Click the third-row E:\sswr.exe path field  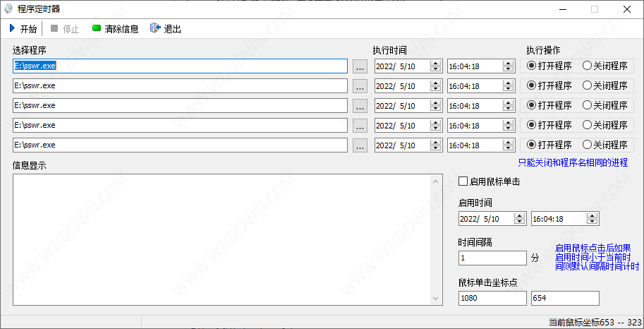[x=181, y=105]
